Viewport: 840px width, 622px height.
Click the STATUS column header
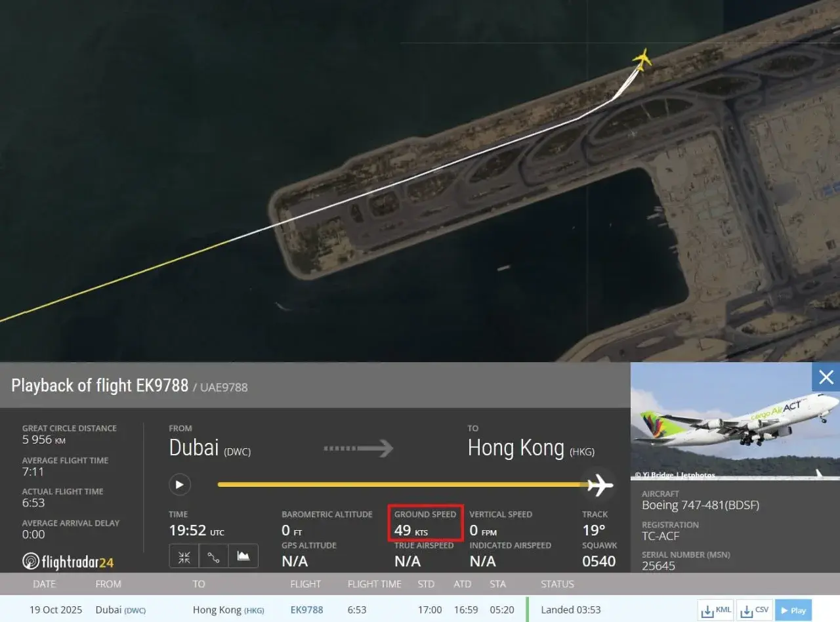coord(557,584)
